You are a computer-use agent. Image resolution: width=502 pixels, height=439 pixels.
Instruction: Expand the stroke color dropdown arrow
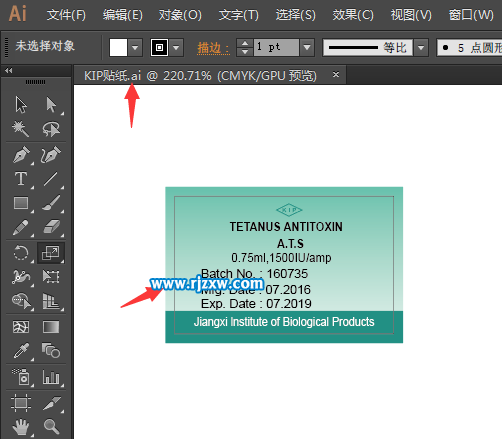click(176, 48)
